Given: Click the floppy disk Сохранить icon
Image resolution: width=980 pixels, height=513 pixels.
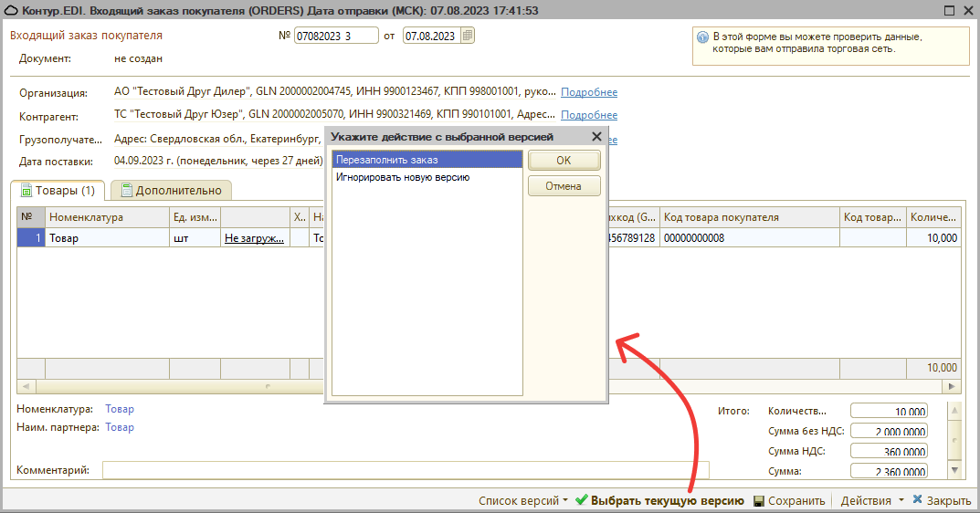Looking at the screenshot, I should click(760, 501).
